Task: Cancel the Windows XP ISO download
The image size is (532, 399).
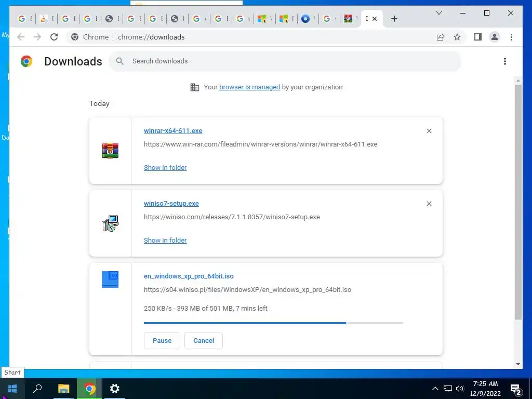Action: pyautogui.click(x=204, y=341)
